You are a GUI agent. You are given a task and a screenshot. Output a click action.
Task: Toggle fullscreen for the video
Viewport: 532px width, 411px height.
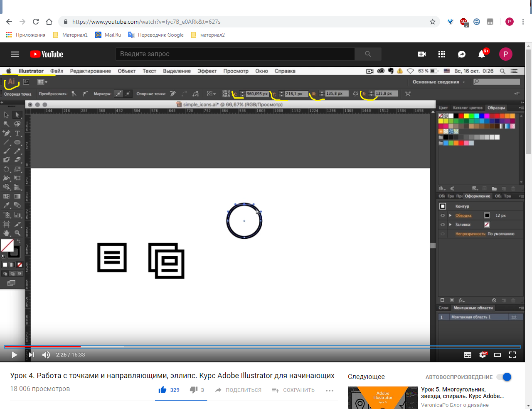coord(512,355)
